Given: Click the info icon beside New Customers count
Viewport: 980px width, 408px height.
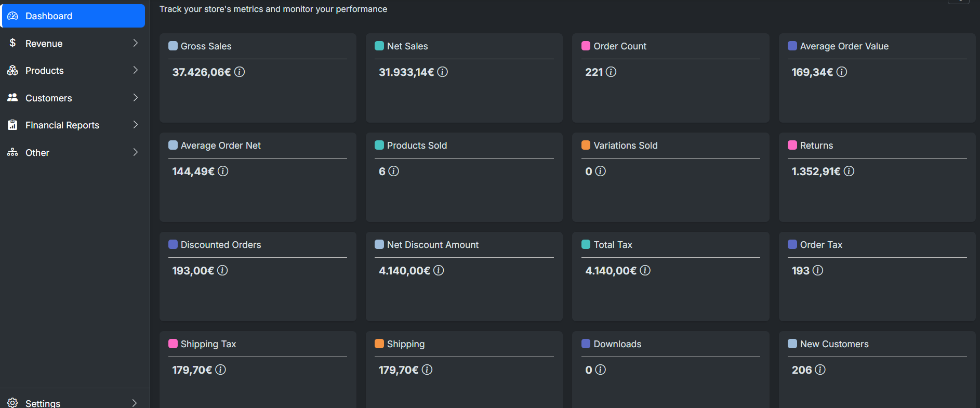Looking at the screenshot, I should pos(820,370).
